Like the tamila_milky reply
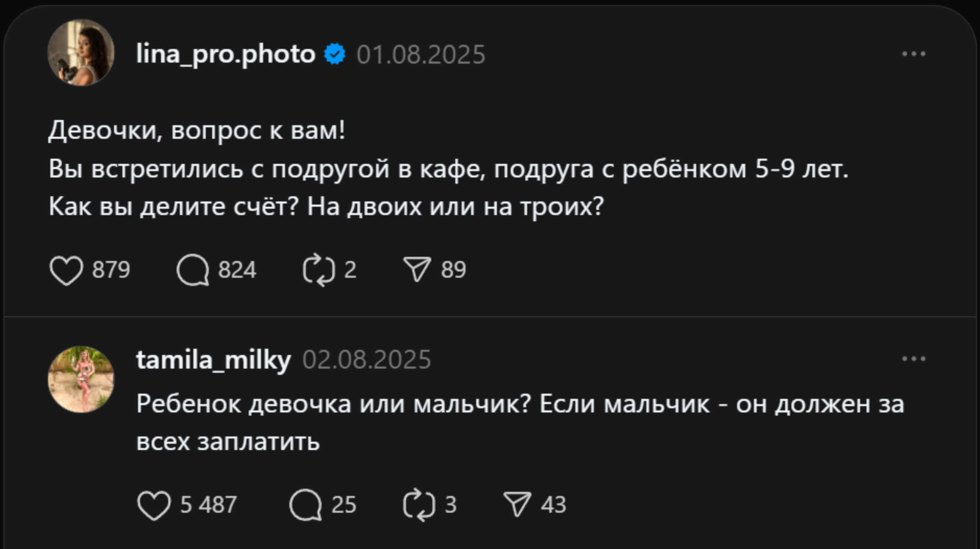The width and height of the screenshot is (980, 549). [154, 505]
